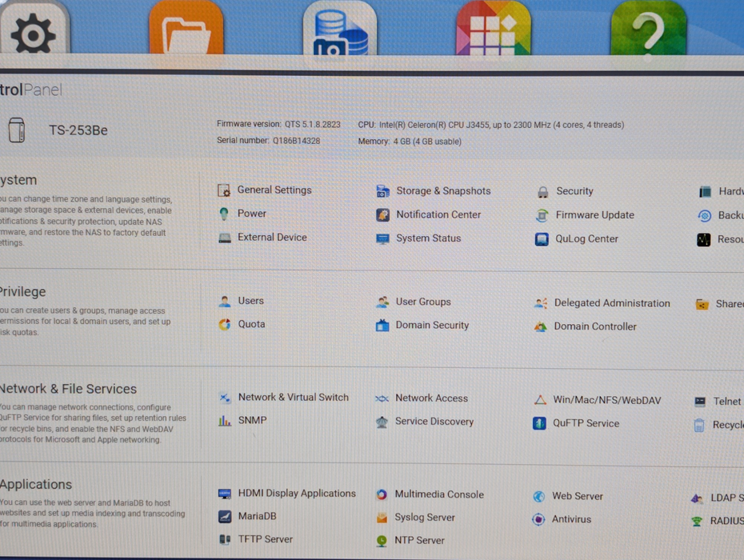Click the General Settings icon
The height and width of the screenshot is (560, 744).
(x=224, y=190)
